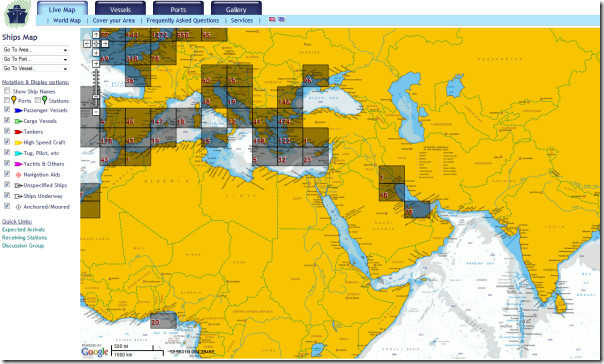604x364 pixels.
Task: Uncheck High Speed Craft checkbox
Action: 7,142
